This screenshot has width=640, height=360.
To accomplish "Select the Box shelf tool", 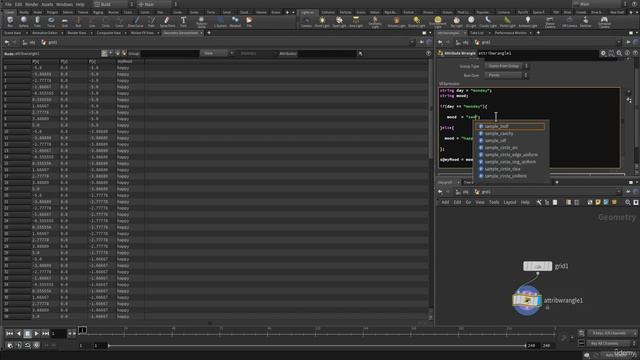I will [x=10, y=22].
